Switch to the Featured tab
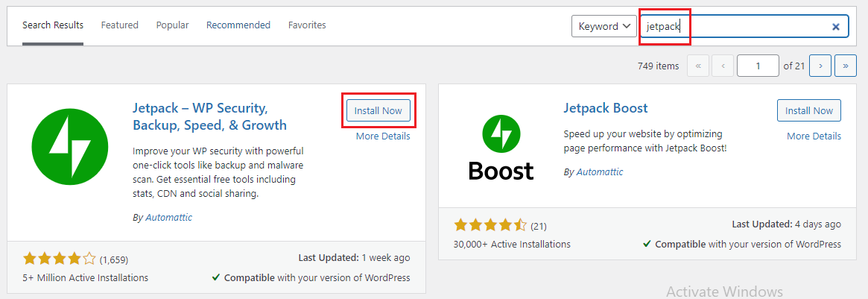 coord(119,25)
